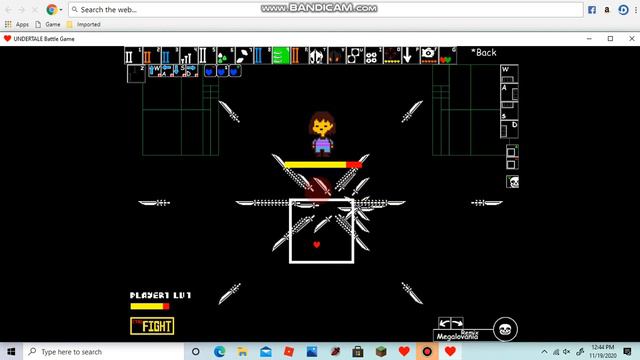Click the Amazon extension icon
This screenshot has width=640, height=360.
pyautogui.click(x=607, y=10)
